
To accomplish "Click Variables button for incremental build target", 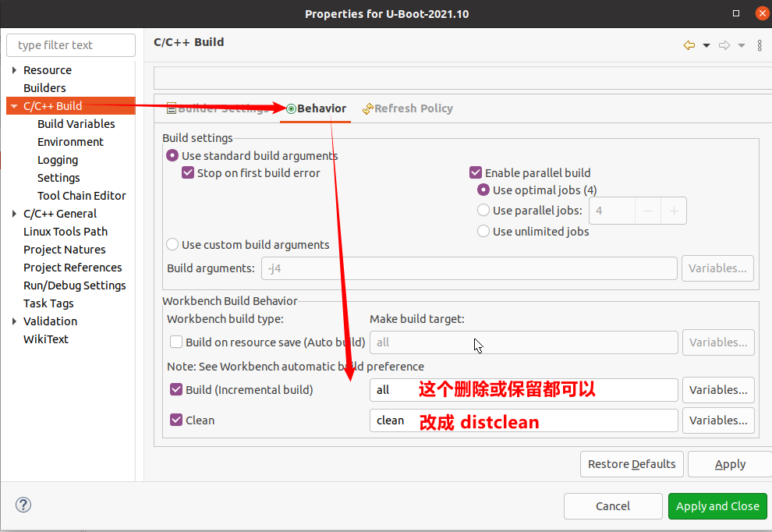I will tap(718, 390).
